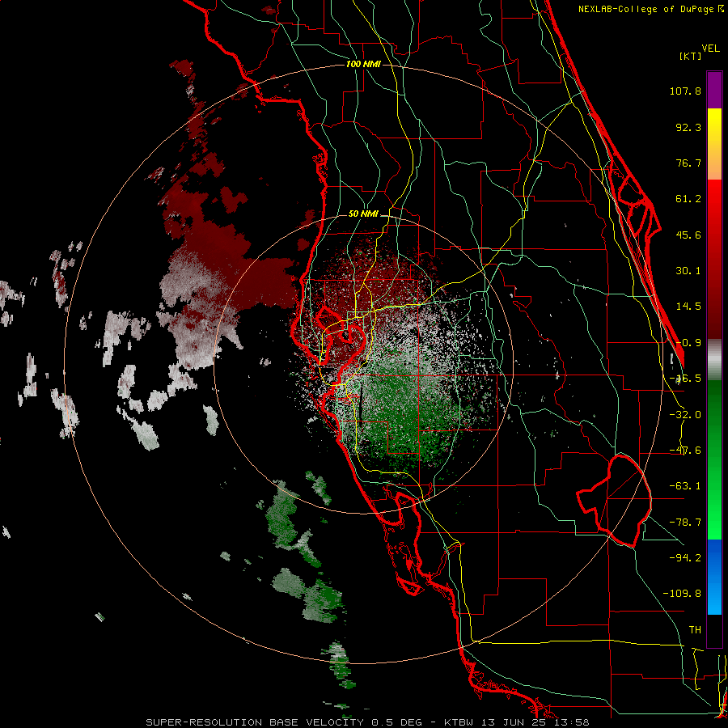
Task: Select the 30.1 velocity scale value
Action: click(688, 271)
